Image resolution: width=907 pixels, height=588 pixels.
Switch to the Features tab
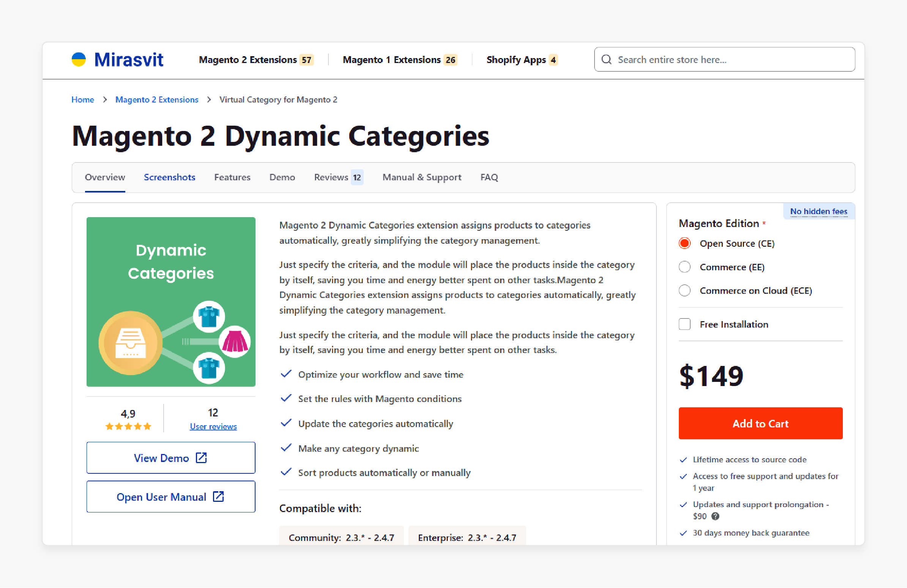coord(232,177)
